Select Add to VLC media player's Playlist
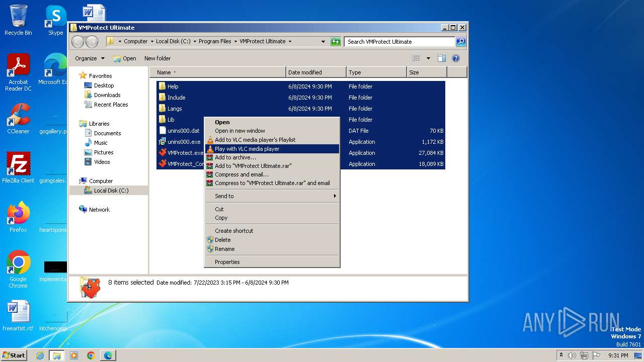 272,140
